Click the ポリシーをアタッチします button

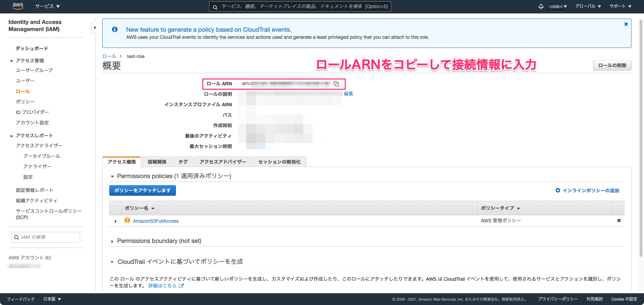[142, 191]
